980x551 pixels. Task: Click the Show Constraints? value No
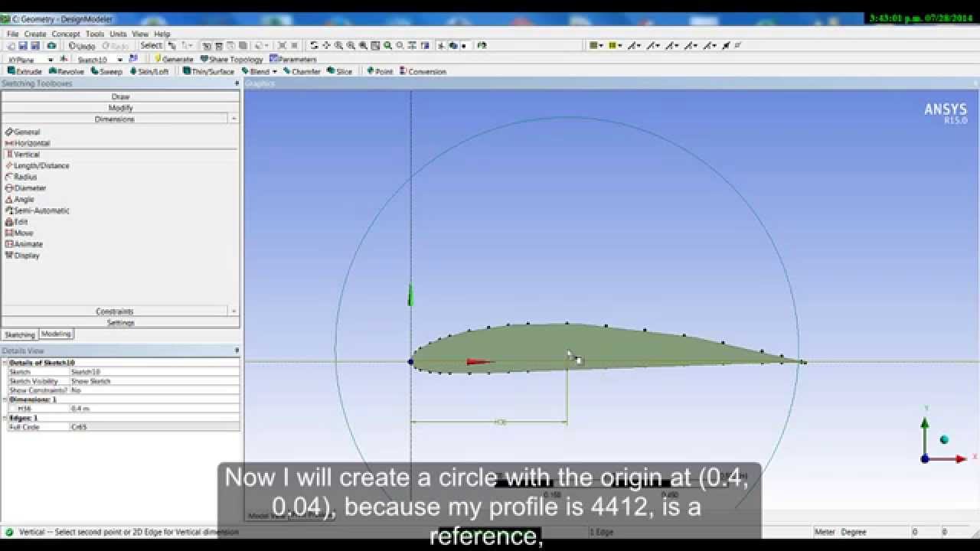click(x=154, y=390)
